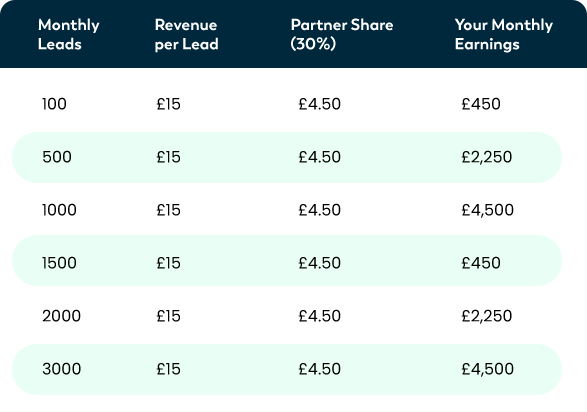This screenshot has width=587, height=412.
Task: Select £15 revenue in the 500 row
Action: tap(168, 157)
